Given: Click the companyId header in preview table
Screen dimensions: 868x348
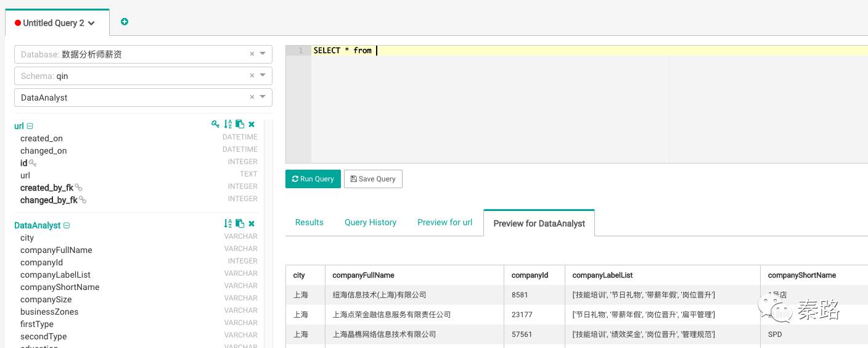Looking at the screenshot, I should [530, 275].
